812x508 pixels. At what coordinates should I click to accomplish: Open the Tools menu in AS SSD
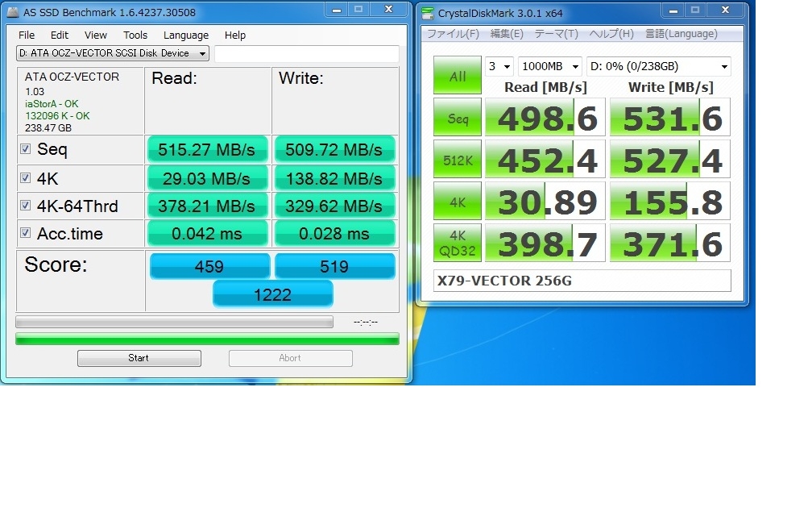135,35
